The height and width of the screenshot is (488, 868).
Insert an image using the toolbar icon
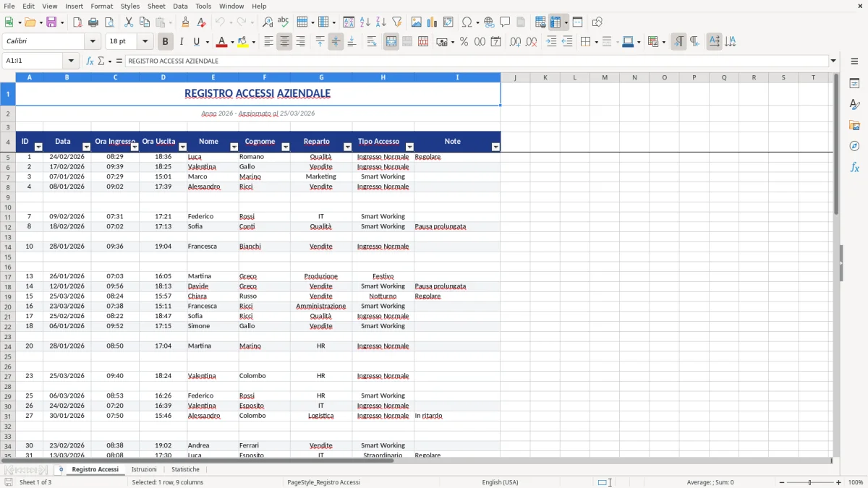(x=417, y=22)
